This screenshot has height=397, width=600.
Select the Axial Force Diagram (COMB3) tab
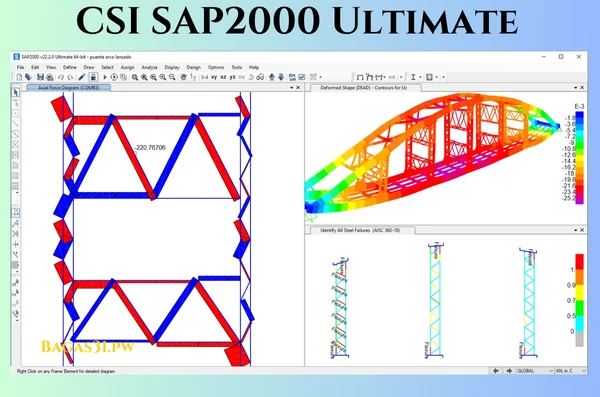tap(68, 88)
